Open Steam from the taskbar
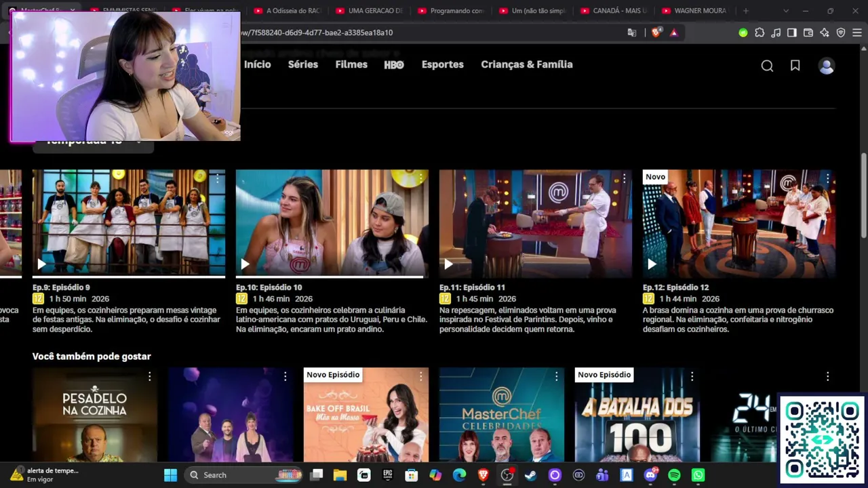This screenshot has height=488, width=868. click(530, 475)
